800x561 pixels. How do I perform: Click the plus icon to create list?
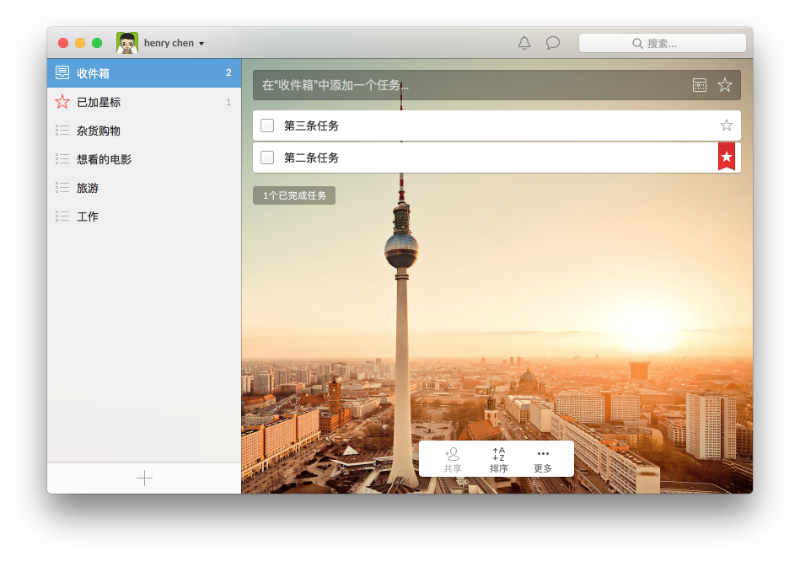(x=144, y=478)
